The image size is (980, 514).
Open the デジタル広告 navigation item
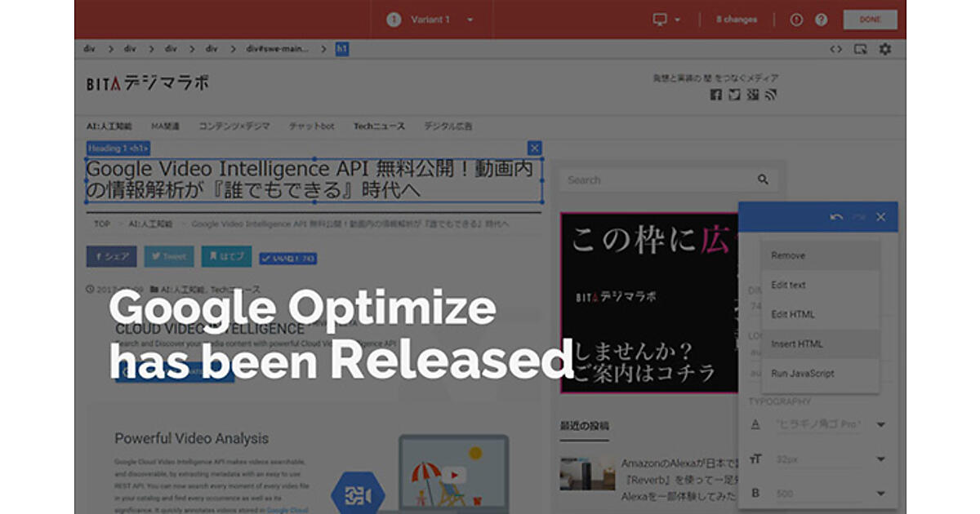coord(448,126)
